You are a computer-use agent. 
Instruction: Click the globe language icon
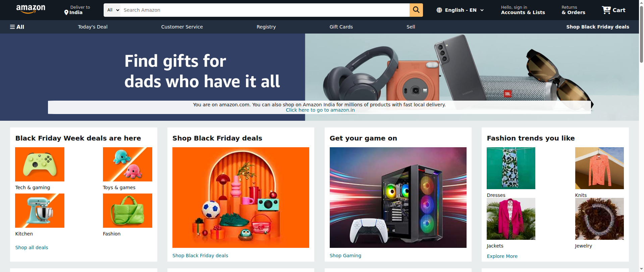coord(439,10)
